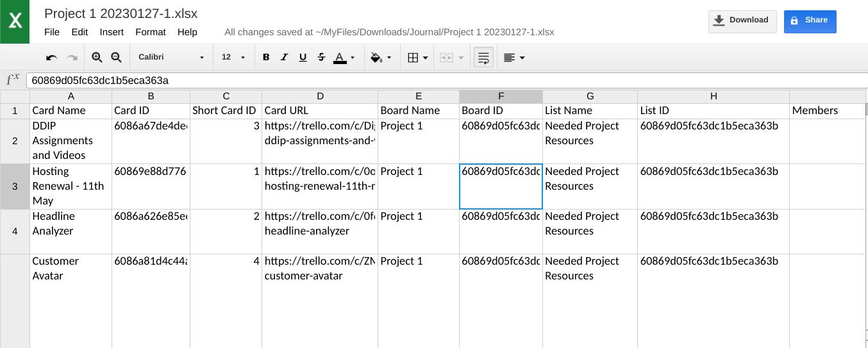This screenshot has height=348, width=868.
Task: Click the Members header cell
Action: [x=828, y=110]
